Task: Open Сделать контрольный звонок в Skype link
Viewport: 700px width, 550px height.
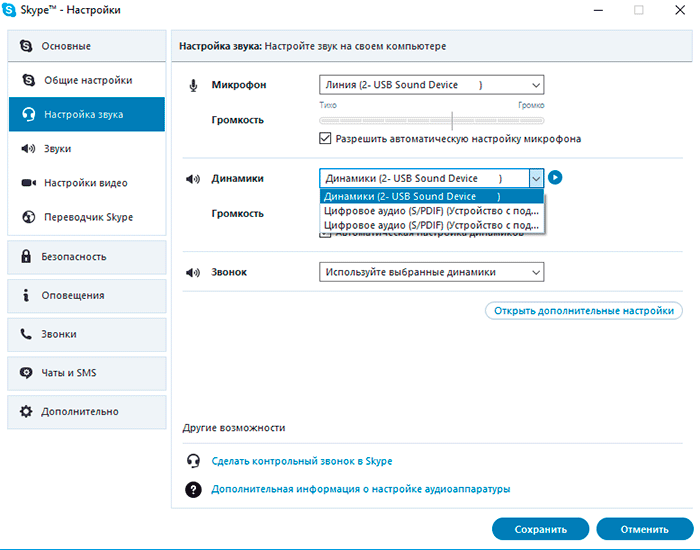Action: pyautogui.click(x=302, y=461)
